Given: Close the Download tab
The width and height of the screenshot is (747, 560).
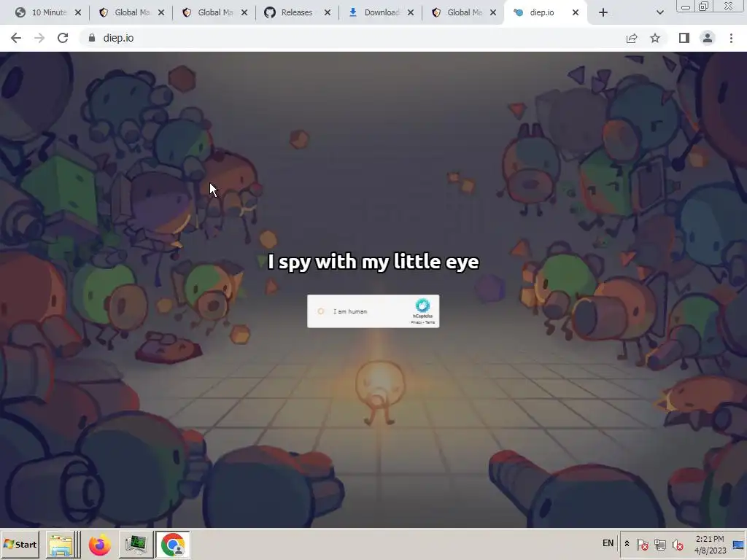Looking at the screenshot, I should [x=411, y=12].
